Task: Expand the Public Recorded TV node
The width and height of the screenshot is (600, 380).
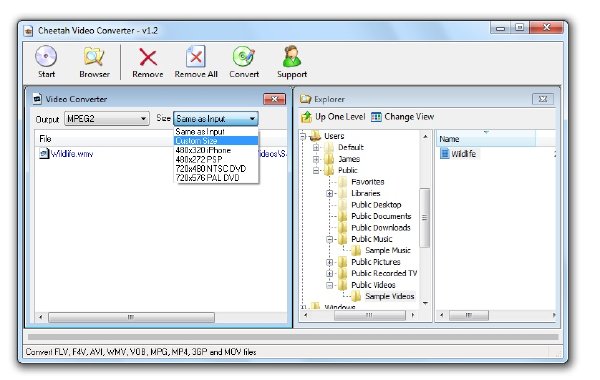Action: click(x=329, y=274)
